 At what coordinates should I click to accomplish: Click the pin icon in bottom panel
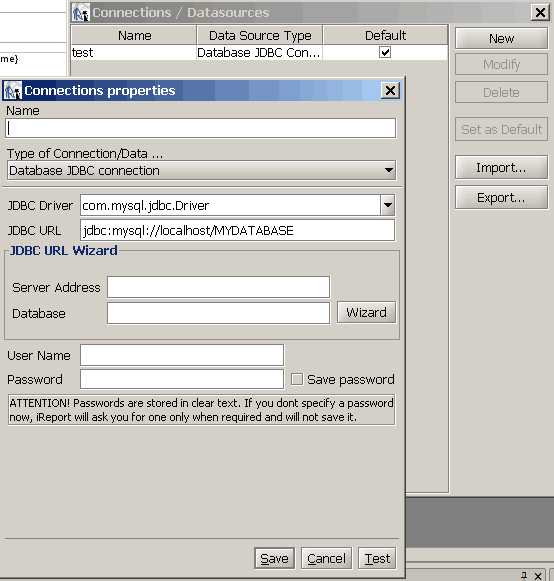click(x=524, y=575)
